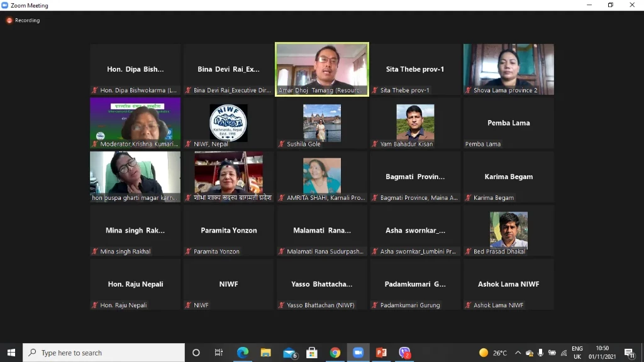
Task: Open File Explorer from taskbar
Action: [x=266, y=353]
